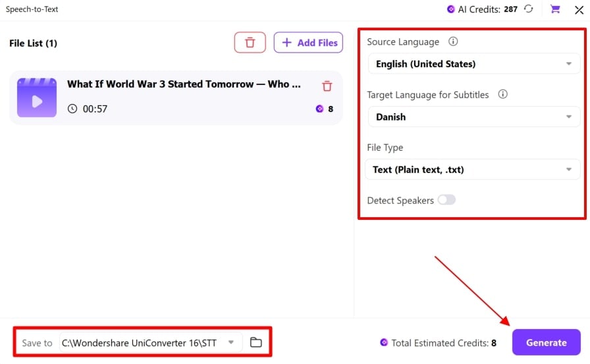Browse the output folder icon
Screen dimensions: 590x364
coord(255,342)
